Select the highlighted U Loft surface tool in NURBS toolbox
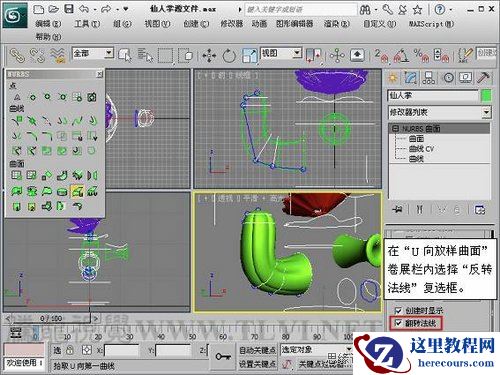 pyautogui.click(x=77, y=191)
